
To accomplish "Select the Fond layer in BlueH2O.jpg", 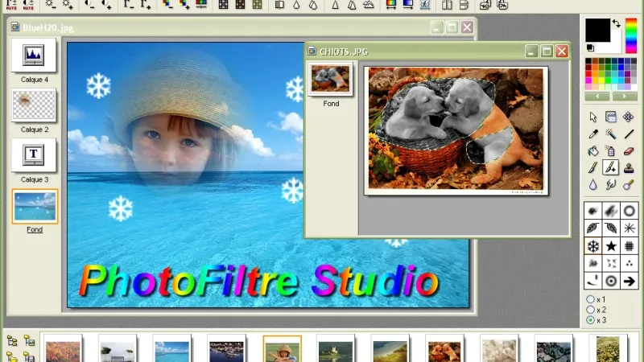I will pos(35,206).
